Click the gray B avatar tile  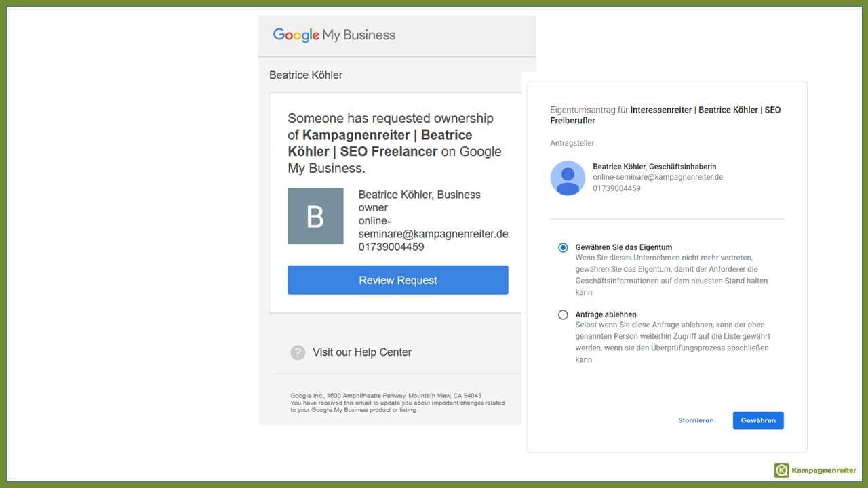pyautogui.click(x=315, y=216)
